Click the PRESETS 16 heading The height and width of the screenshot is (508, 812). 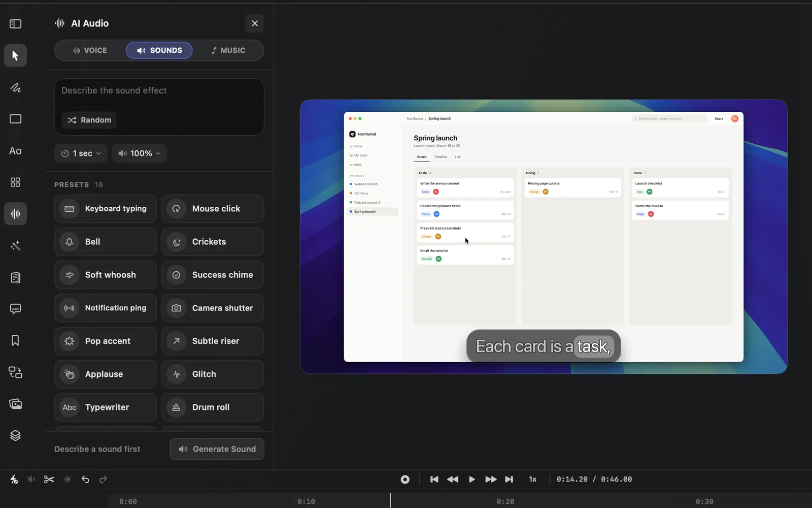point(79,184)
